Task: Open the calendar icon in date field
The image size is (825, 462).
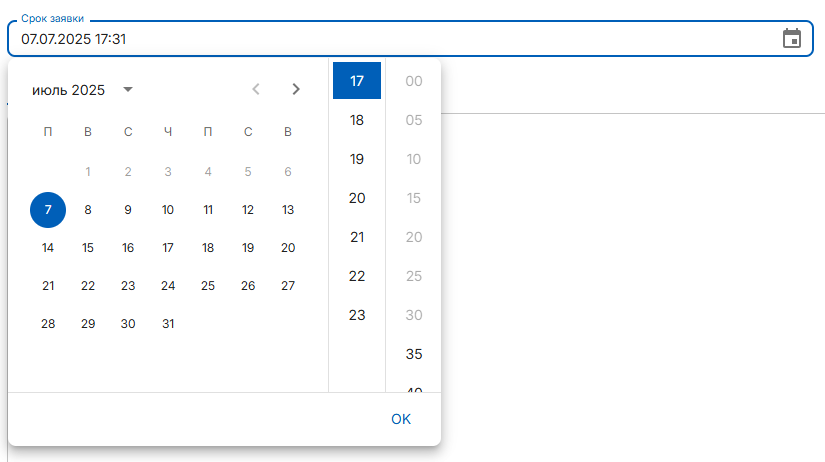Action: pos(791,38)
